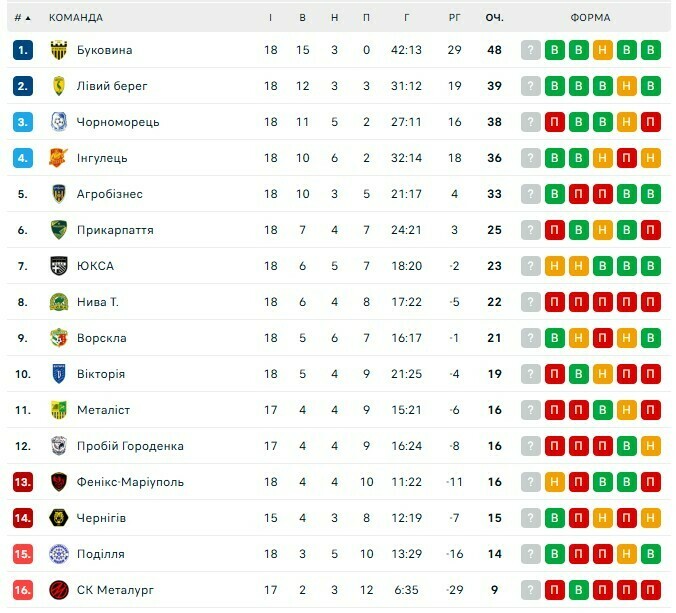Open the Пробій Городенка team link

(130, 446)
